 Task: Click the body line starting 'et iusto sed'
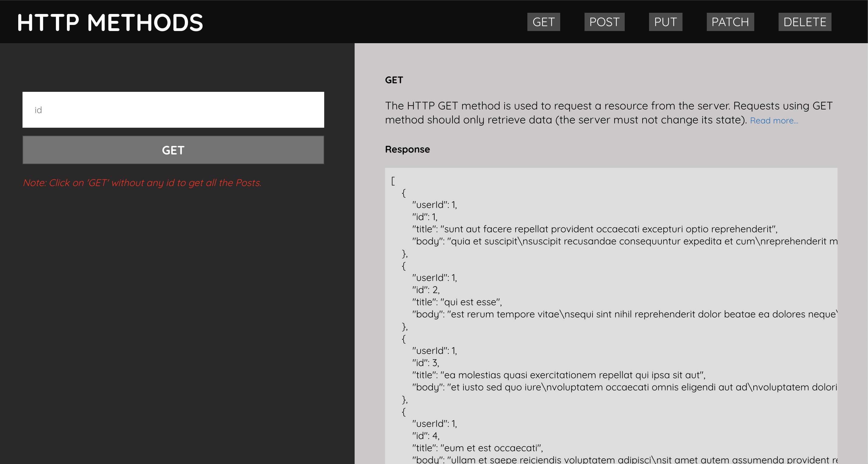pyautogui.click(x=624, y=387)
